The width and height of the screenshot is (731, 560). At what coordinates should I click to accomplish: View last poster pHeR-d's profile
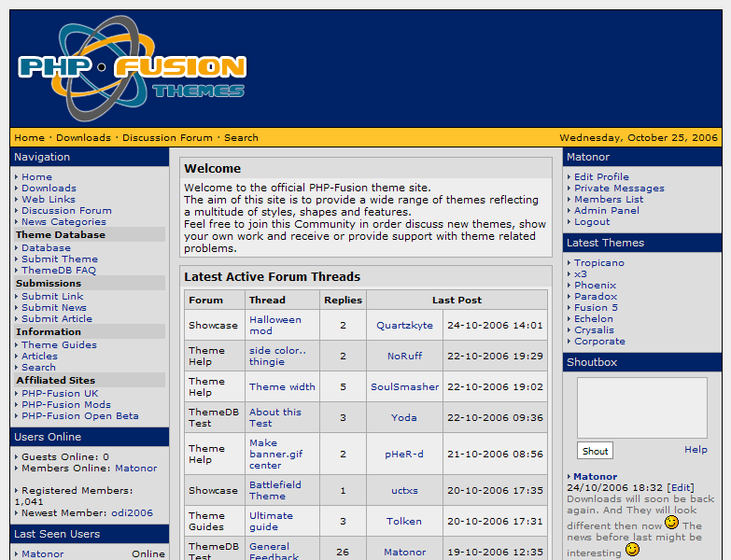pyautogui.click(x=404, y=454)
